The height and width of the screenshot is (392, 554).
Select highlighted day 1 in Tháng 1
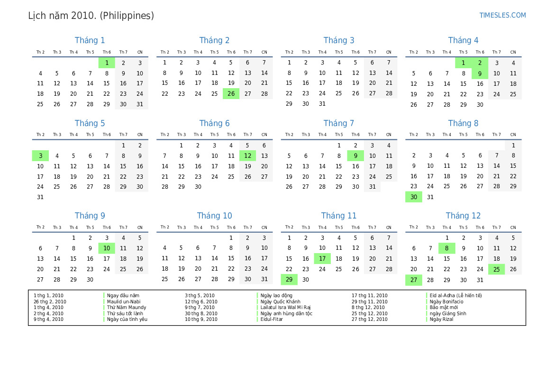pyautogui.click(x=107, y=63)
